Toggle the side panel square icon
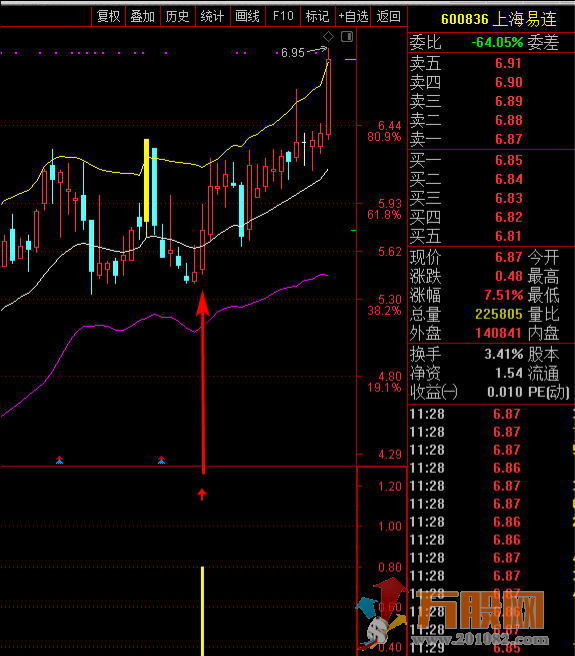 point(347,37)
